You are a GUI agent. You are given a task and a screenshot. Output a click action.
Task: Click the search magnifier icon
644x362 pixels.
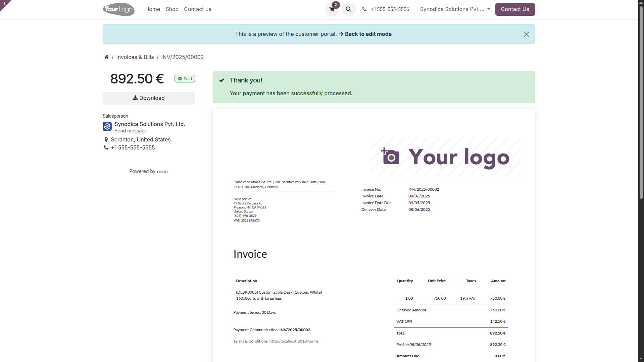(x=349, y=9)
